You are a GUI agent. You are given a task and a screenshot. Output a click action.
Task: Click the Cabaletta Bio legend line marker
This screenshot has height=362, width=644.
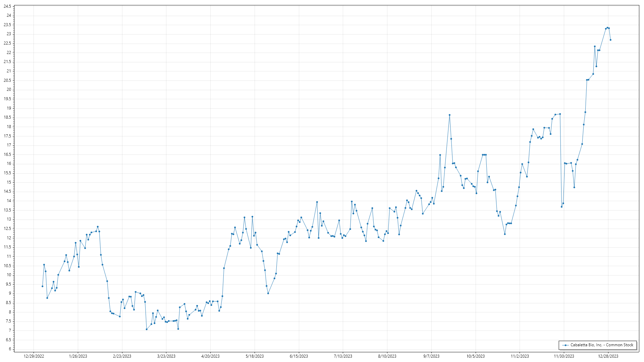(566, 345)
